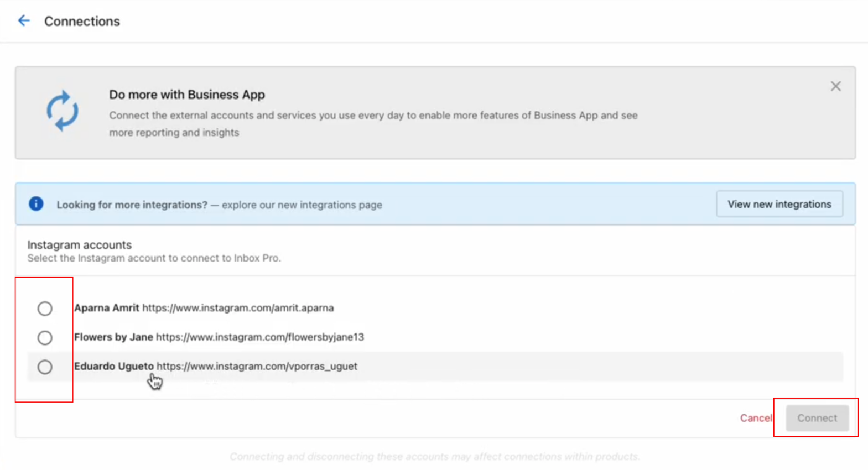Open the vporras_uguet Instagram URL

(x=257, y=367)
